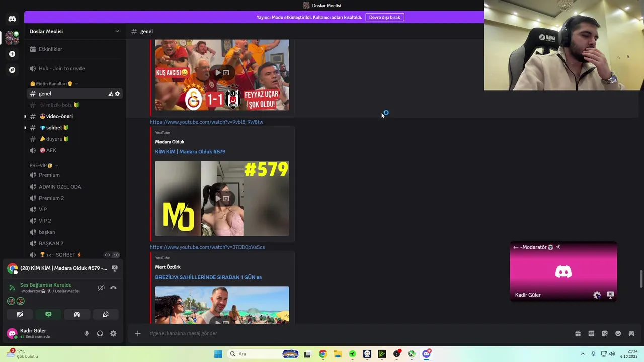Open File Explorer from the taskbar
This screenshot has width=644, height=362.
(338, 354)
